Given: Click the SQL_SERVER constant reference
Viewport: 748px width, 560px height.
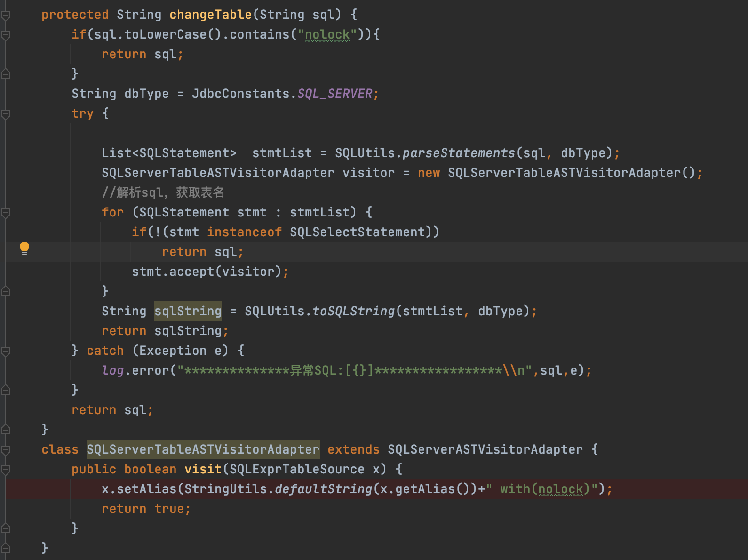Looking at the screenshot, I should coord(334,94).
